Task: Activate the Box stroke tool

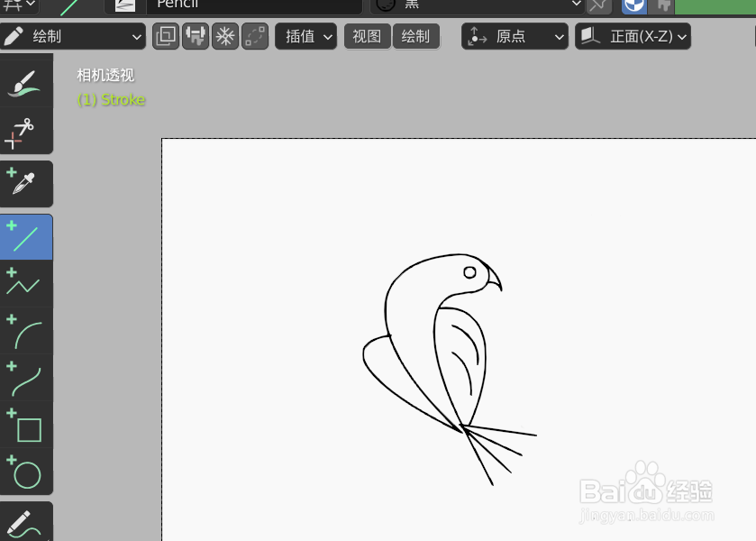Action: [26, 428]
